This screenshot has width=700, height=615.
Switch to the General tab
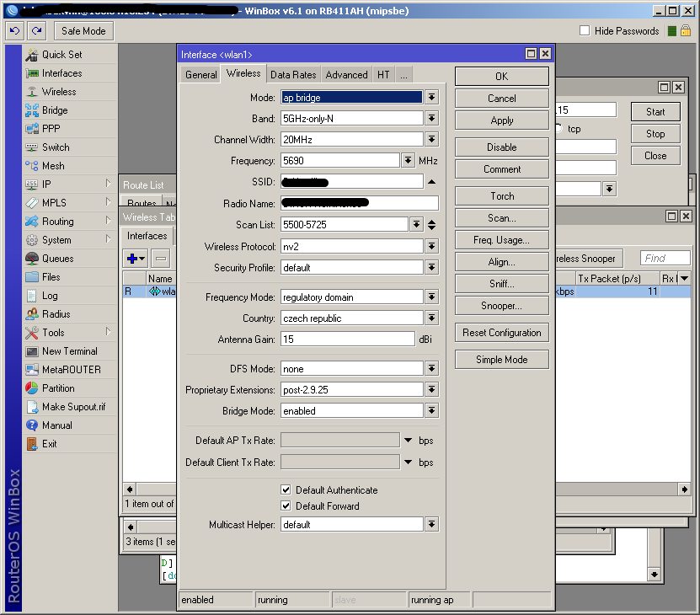pyautogui.click(x=200, y=75)
